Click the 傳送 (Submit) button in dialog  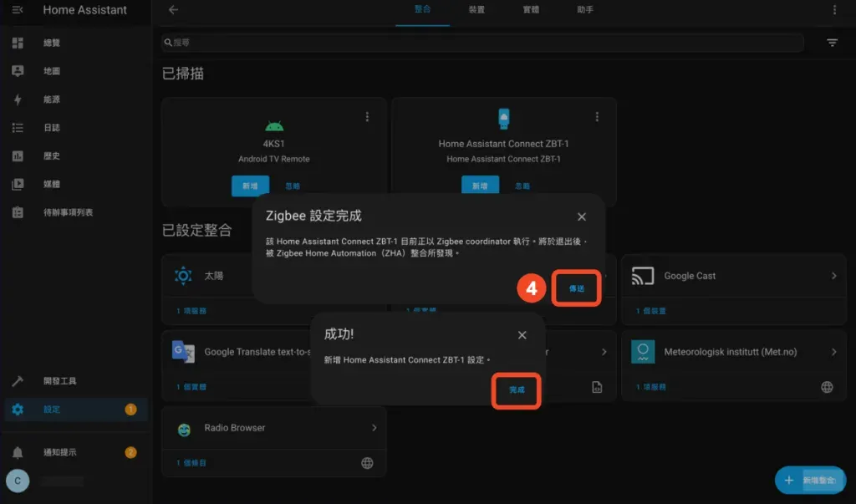click(x=575, y=287)
